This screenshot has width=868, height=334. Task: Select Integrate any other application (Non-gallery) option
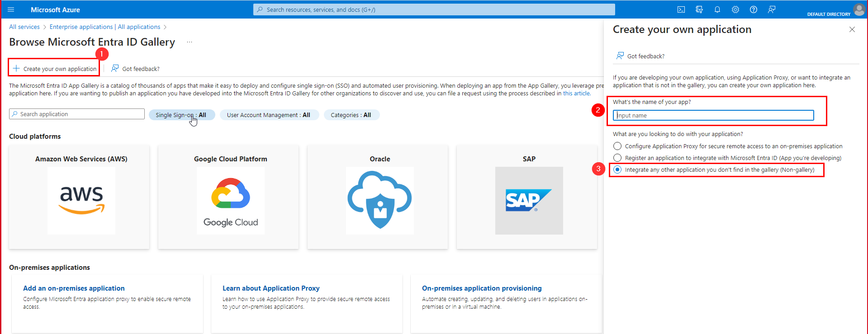[x=617, y=169]
